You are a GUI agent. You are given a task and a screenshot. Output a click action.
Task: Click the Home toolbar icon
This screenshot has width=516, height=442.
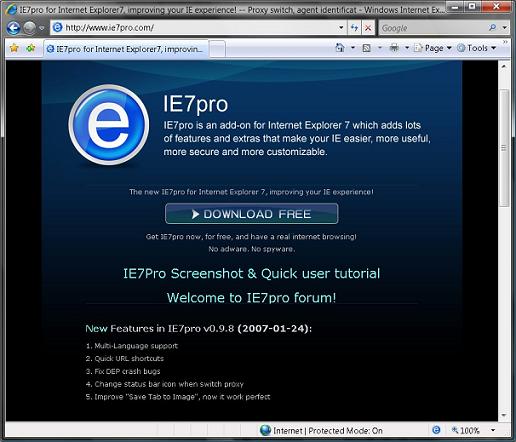tap(340, 48)
